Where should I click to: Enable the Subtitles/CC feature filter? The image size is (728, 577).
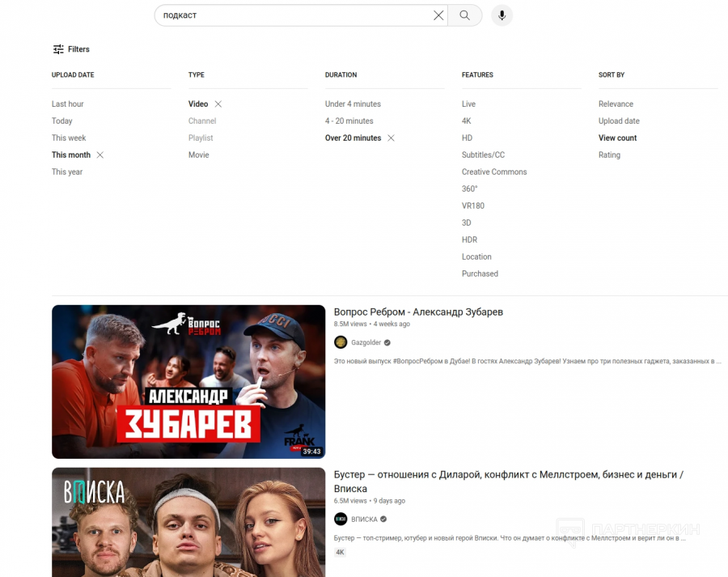click(483, 155)
